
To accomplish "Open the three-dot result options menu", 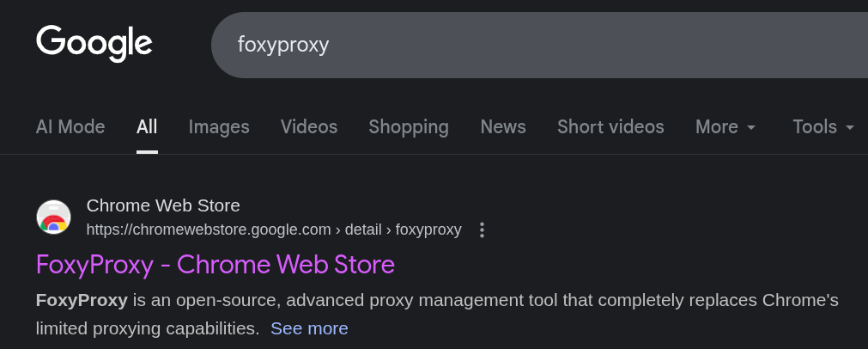I will [483, 230].
